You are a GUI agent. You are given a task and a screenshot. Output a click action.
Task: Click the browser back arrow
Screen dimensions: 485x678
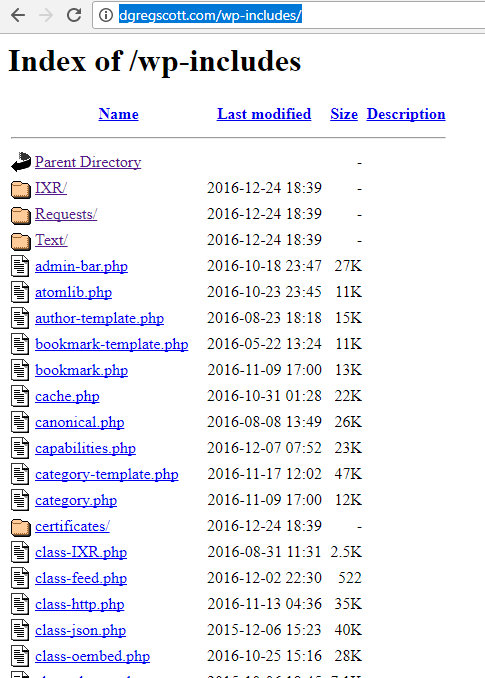(18, 15)
